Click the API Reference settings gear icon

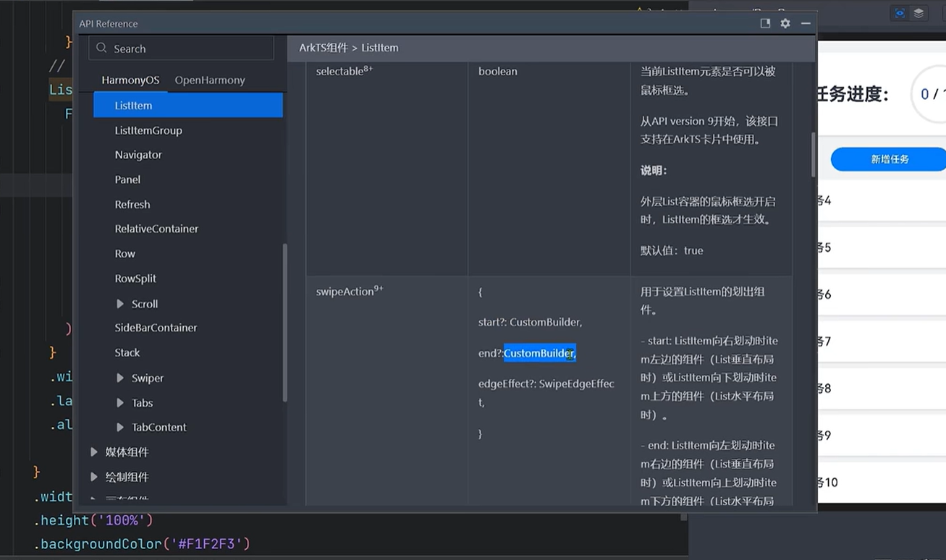(785, 24)
